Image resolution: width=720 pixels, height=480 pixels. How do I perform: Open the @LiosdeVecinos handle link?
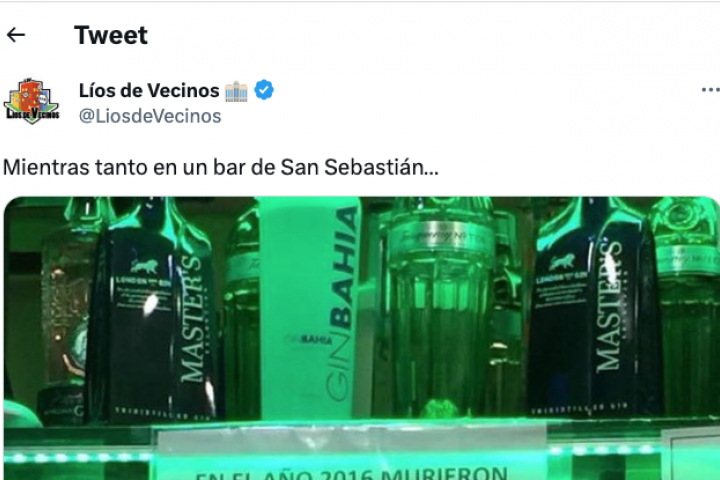click(150, 116)
